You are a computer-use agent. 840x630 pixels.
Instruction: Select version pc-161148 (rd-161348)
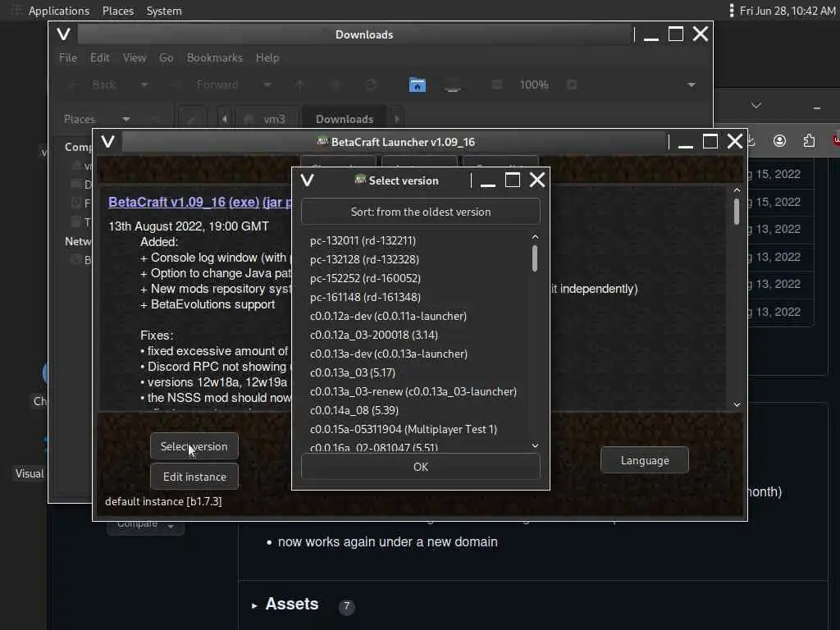365,297
